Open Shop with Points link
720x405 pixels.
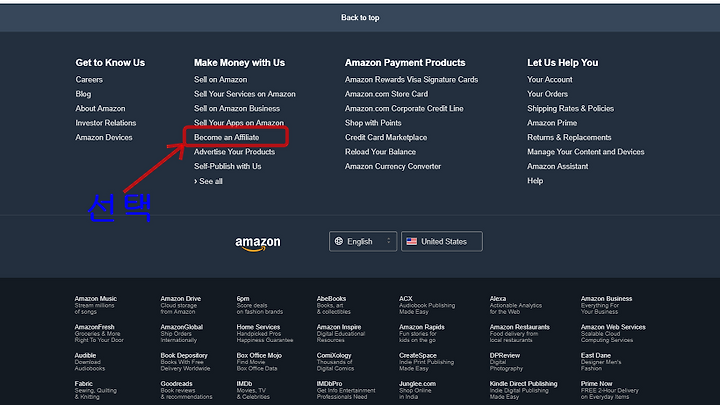click(373, 123)
